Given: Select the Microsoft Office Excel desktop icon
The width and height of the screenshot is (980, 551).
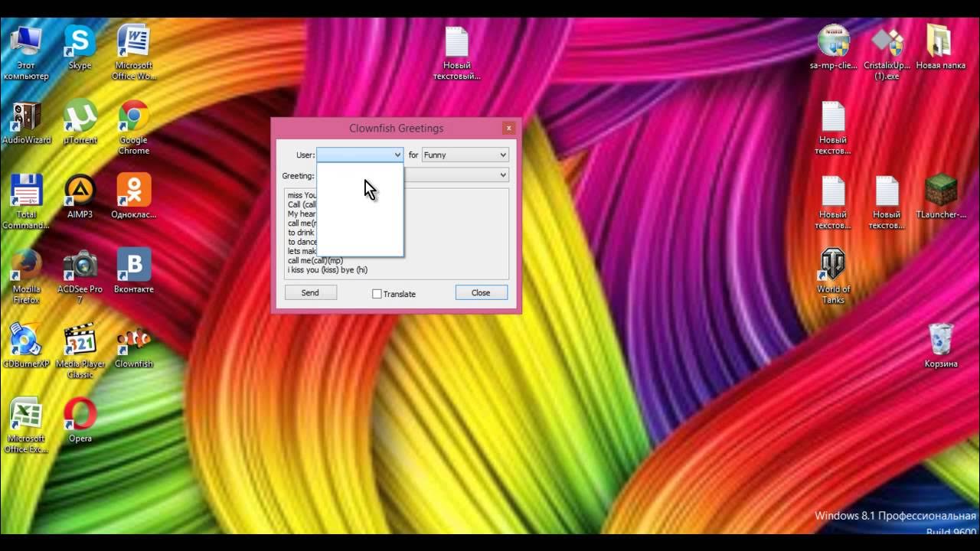Looking at the screenshot, I should pyautogui.click(x=26, y=425).
